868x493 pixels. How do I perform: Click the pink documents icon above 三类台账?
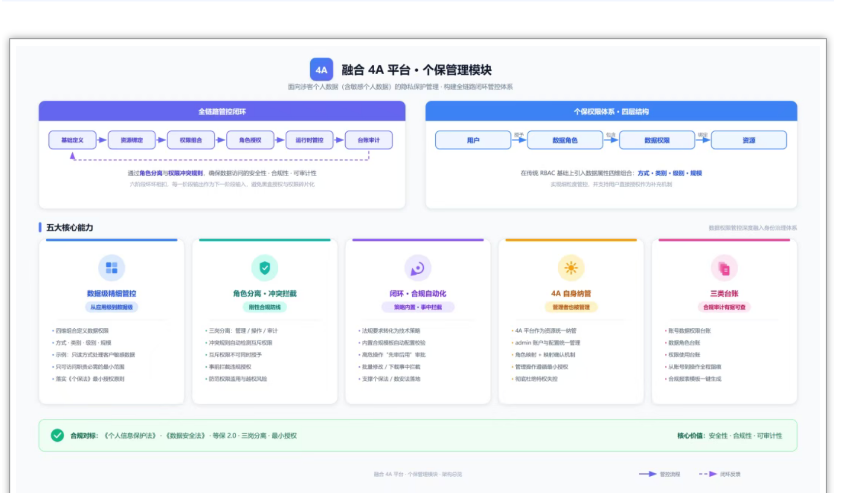click(724, 268)
